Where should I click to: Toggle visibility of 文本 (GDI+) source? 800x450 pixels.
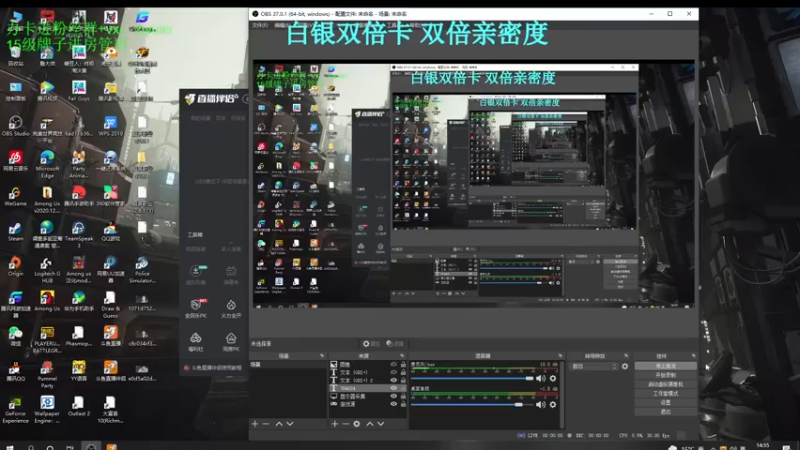tap(393, 372)
